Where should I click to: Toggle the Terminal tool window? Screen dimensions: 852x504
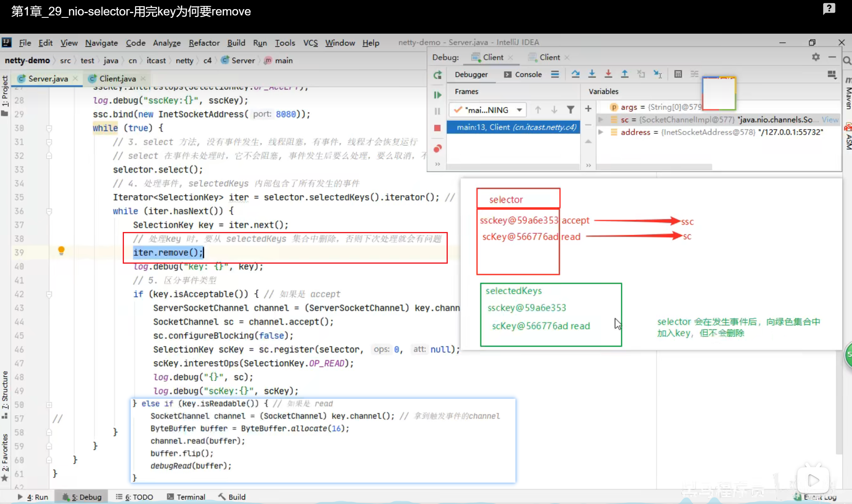pos(186,497)
